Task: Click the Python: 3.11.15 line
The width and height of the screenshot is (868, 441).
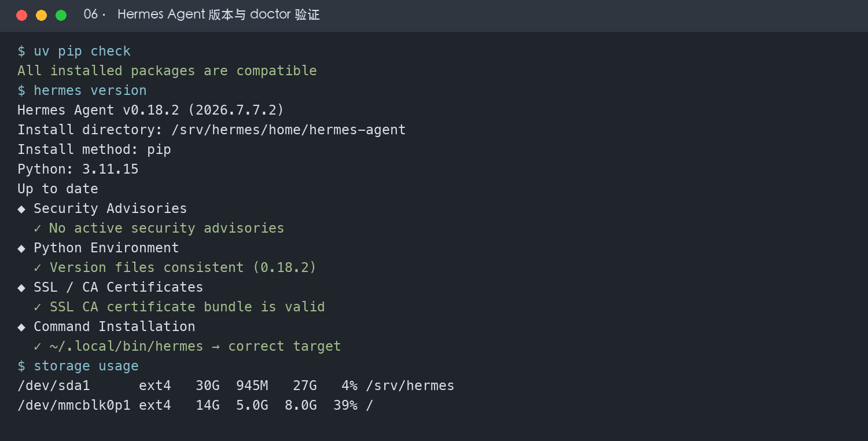Action: (x=78, y=170)
